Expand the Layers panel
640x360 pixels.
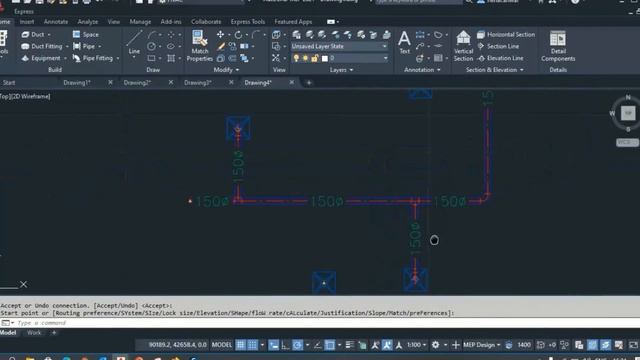[x=342, y=70]
